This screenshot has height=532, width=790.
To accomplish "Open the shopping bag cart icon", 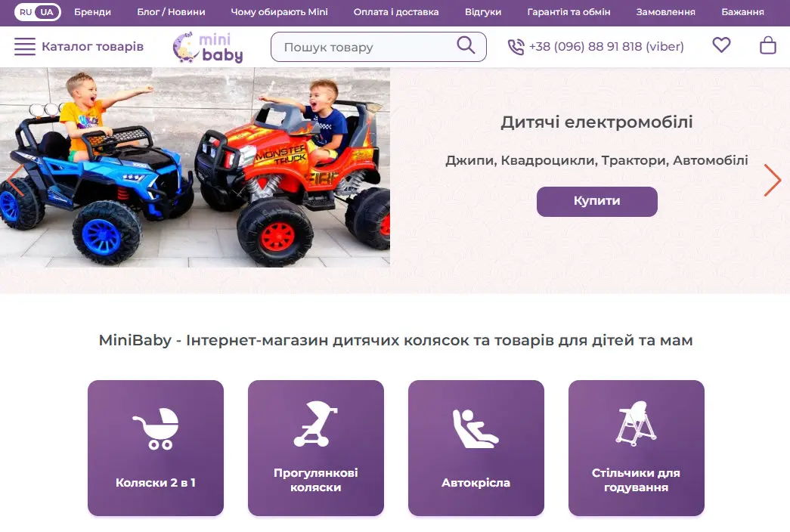I will click(x=768, y=45).
